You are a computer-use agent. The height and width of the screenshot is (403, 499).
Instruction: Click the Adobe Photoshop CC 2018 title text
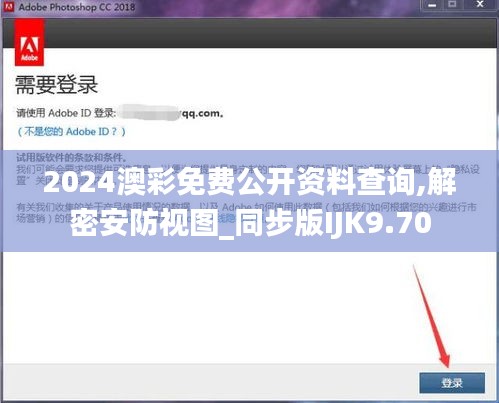[77, 7]
